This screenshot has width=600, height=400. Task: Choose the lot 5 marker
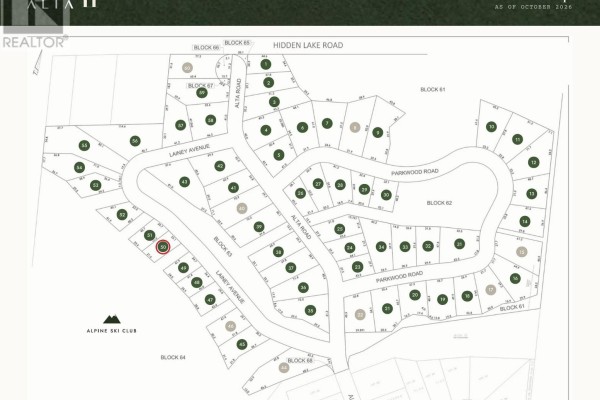pyautogui.click(x=279, y=155)
